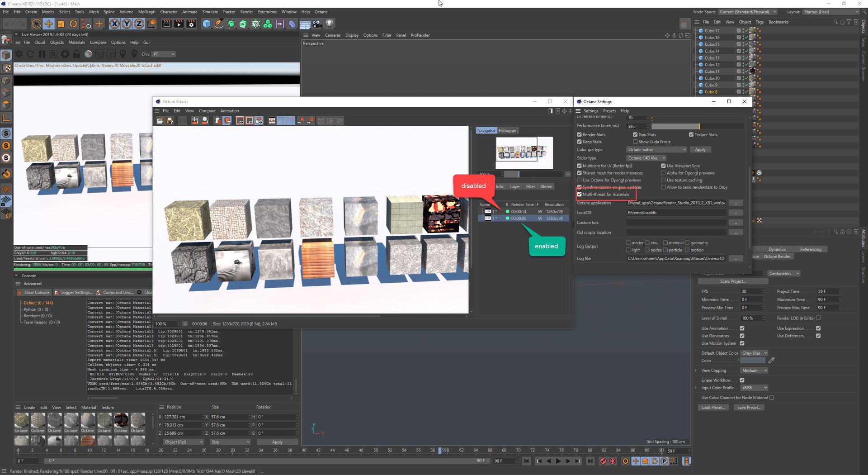868x475 pixels.
Task: Toggle Keep Stats checkbox
Action: coord(579,142)
